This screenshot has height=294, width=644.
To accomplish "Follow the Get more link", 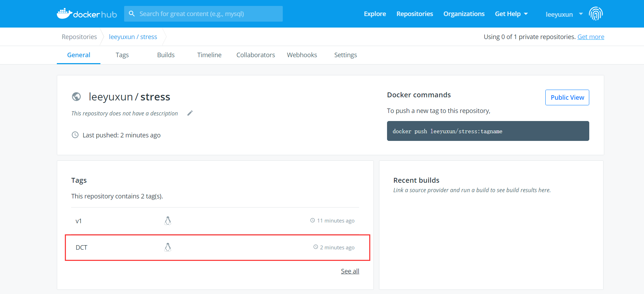I will (x=591, y=37).
